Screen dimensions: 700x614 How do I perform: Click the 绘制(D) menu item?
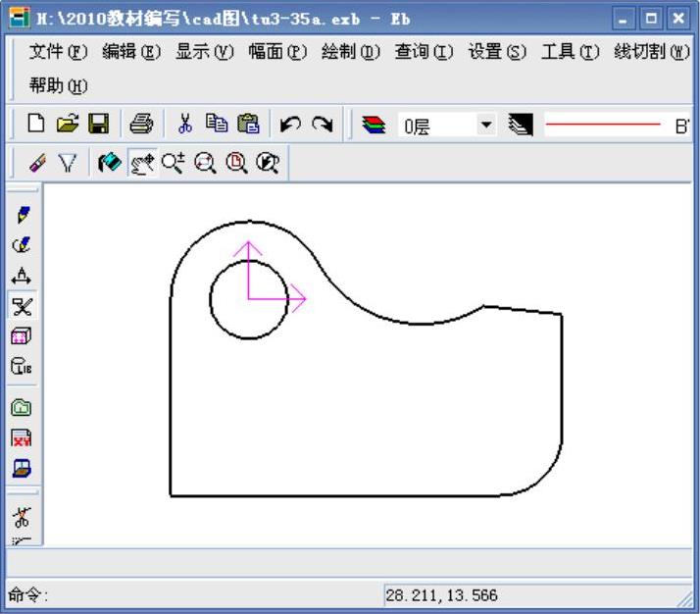[350, 51]
